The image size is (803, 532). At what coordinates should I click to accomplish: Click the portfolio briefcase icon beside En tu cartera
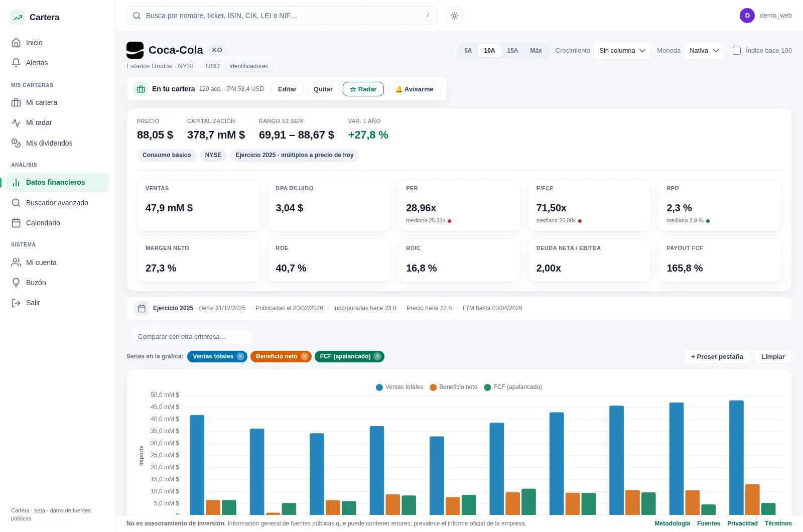coord(141,89)
